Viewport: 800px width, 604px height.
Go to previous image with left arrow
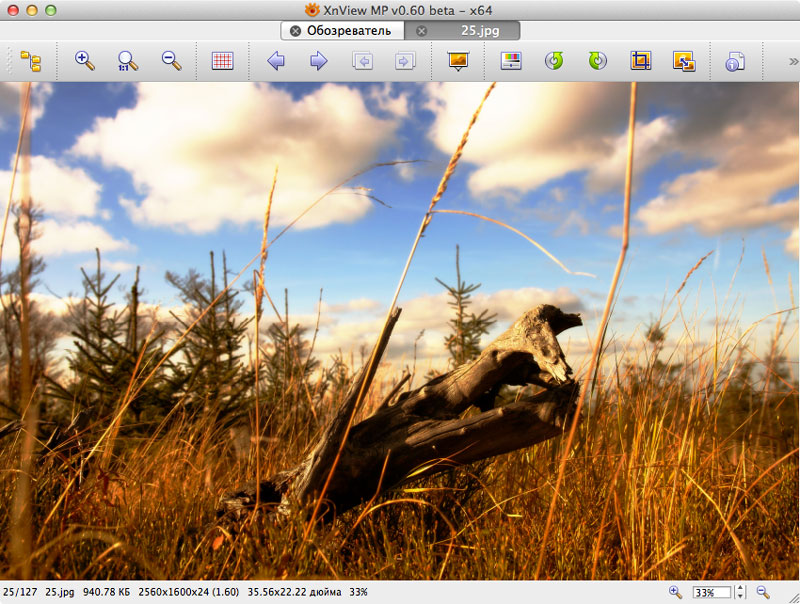(x=276, y=61)
